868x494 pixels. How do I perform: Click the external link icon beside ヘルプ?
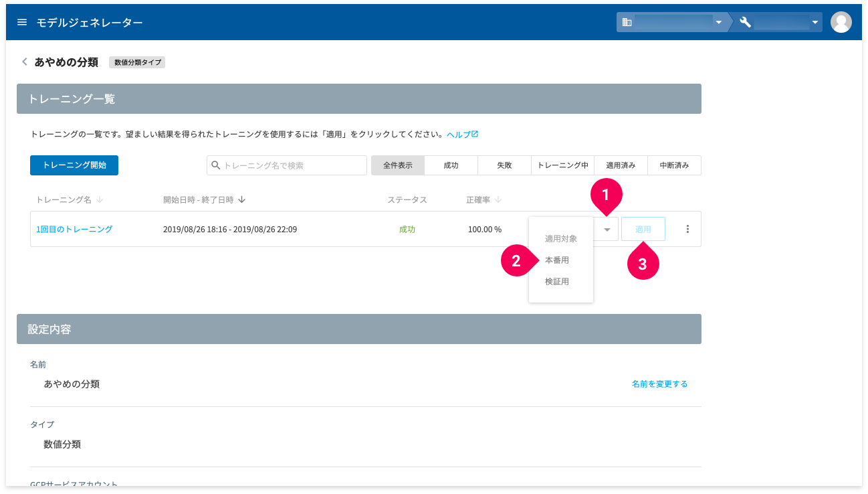point(475,134)
